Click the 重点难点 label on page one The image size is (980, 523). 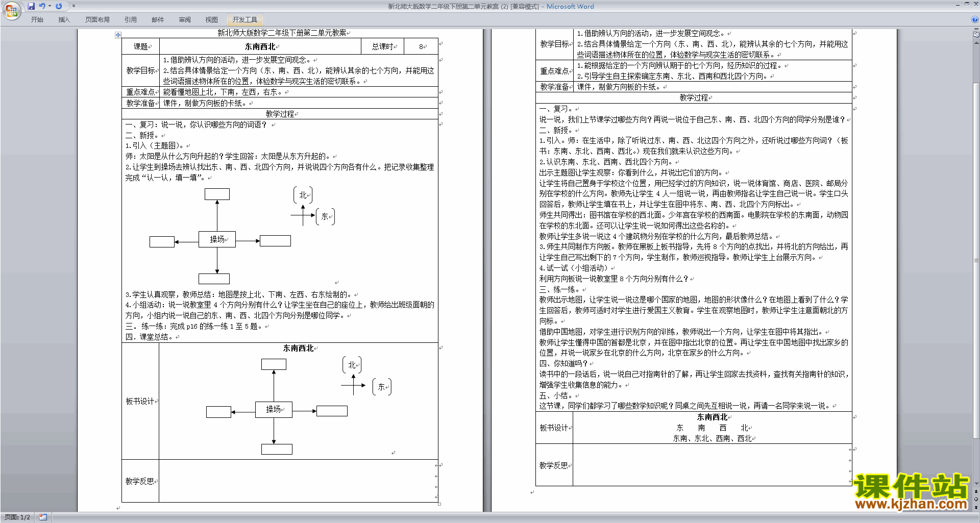pos(140,92)
